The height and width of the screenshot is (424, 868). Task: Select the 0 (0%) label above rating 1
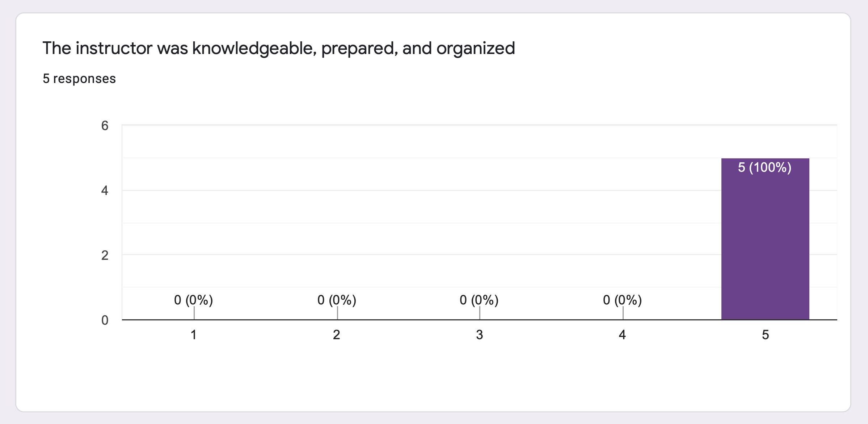pyautogui.click(x=193, y=300)
